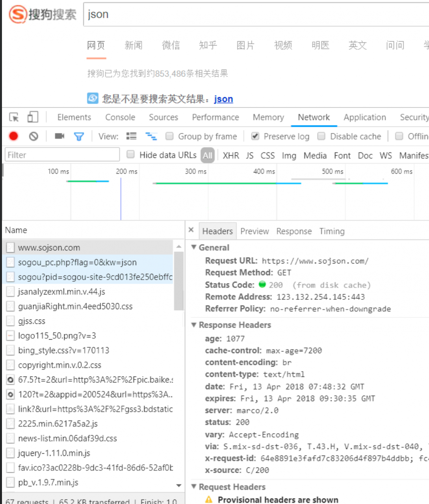This screenshot has height=504, width=429.
Task: Toggle capture screenshots camera icon
Action: (59, 136)
